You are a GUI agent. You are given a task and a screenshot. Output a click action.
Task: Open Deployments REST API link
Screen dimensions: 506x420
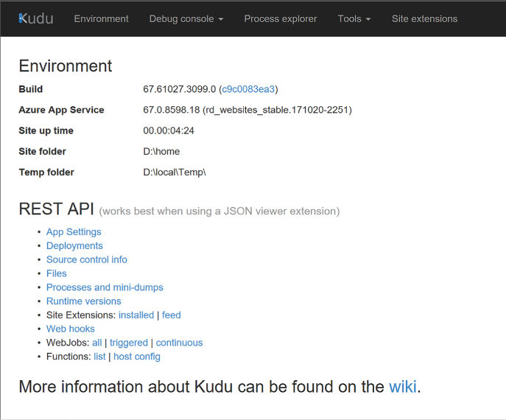(x=74, y=245)
